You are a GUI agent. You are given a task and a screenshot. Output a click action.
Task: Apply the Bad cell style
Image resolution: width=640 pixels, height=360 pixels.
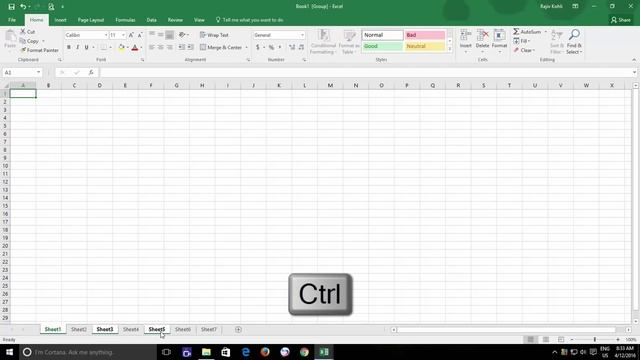pyautogui.click(x=425, y=35)
